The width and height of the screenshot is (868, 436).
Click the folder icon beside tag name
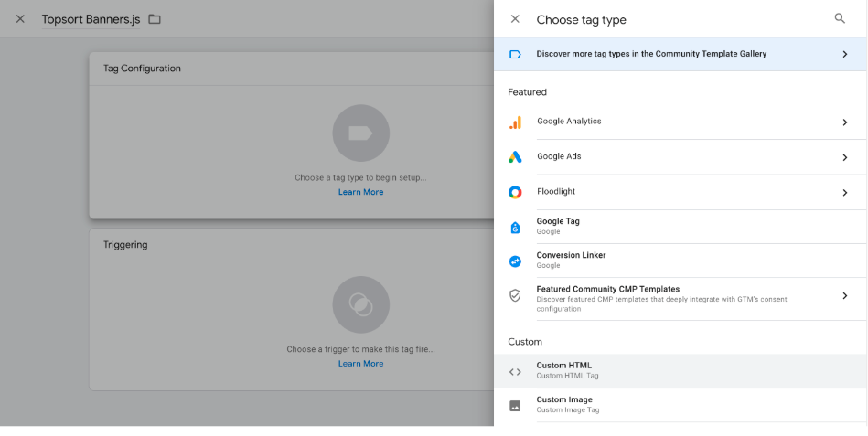[155, 19]
